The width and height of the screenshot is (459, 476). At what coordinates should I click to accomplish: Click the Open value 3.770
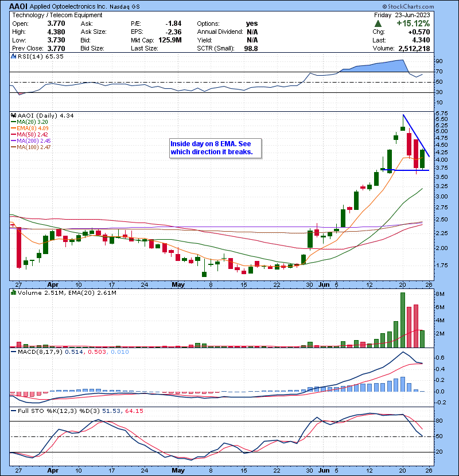pos(56,24)
